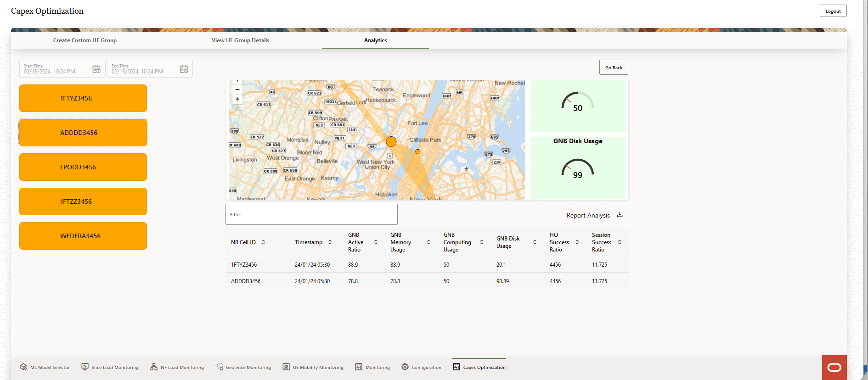Image resolution: width=868 pixels, height=380 pixels.
Task: Click the UE Mobility Monitoring icon
Action: (x=286, y=367)
